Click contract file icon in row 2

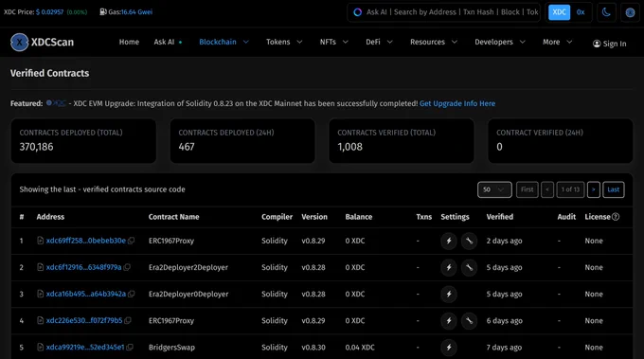coord(40,267)
